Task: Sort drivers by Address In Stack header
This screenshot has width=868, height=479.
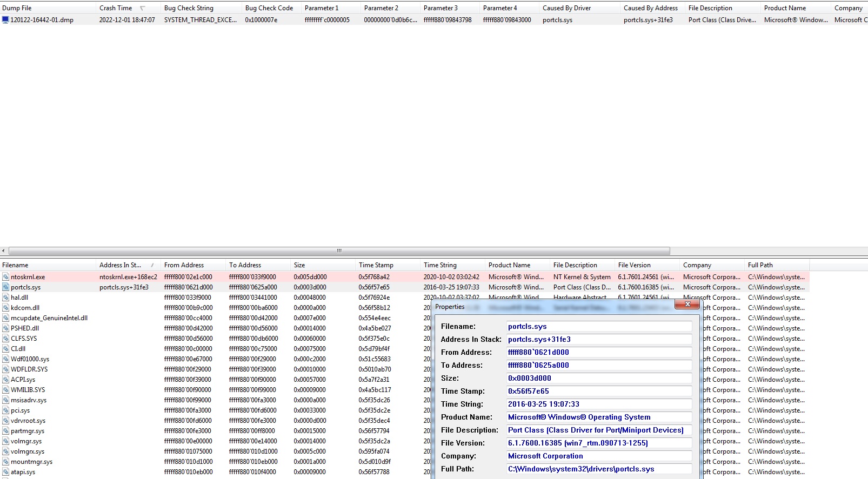Action: pos(129,265)
